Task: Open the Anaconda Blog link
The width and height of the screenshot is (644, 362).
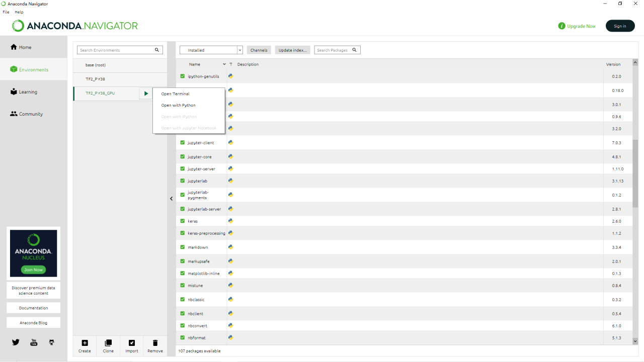Action: 34,323
